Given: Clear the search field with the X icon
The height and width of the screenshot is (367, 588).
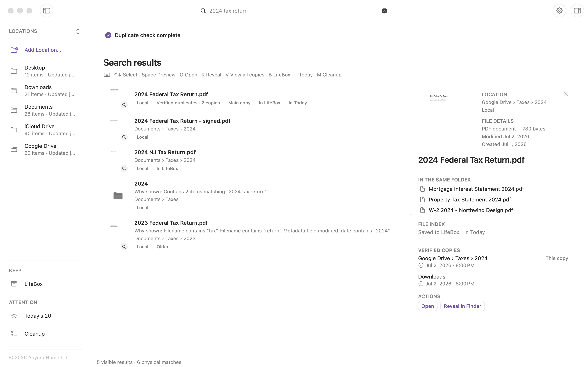Looking at the screenshot, I should [x=384, y=11].
